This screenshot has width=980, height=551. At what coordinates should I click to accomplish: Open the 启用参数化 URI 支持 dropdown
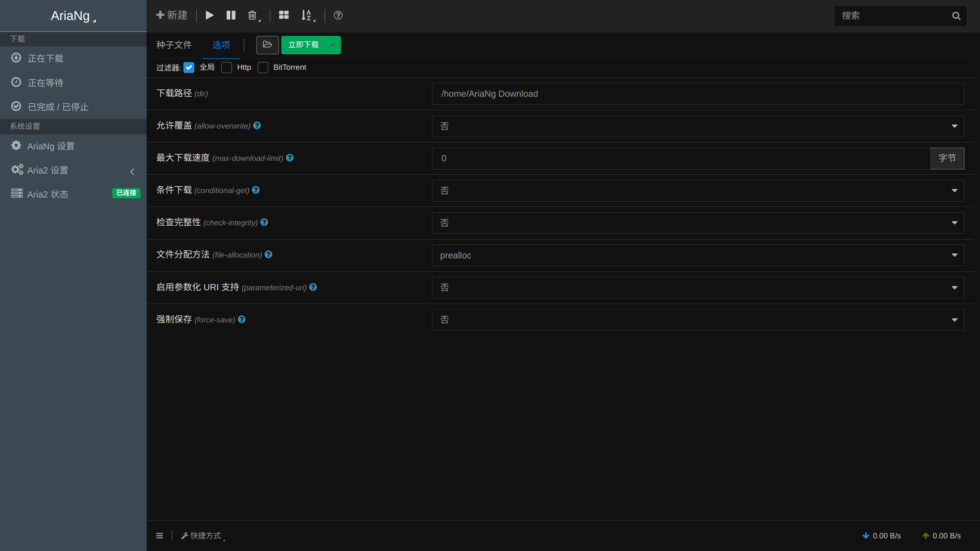(x=698, y=287)
